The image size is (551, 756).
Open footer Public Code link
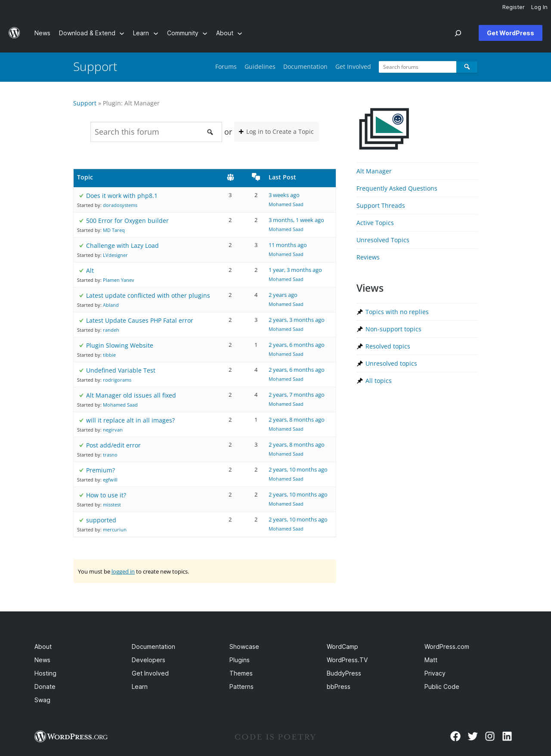(x=442, y=687)
